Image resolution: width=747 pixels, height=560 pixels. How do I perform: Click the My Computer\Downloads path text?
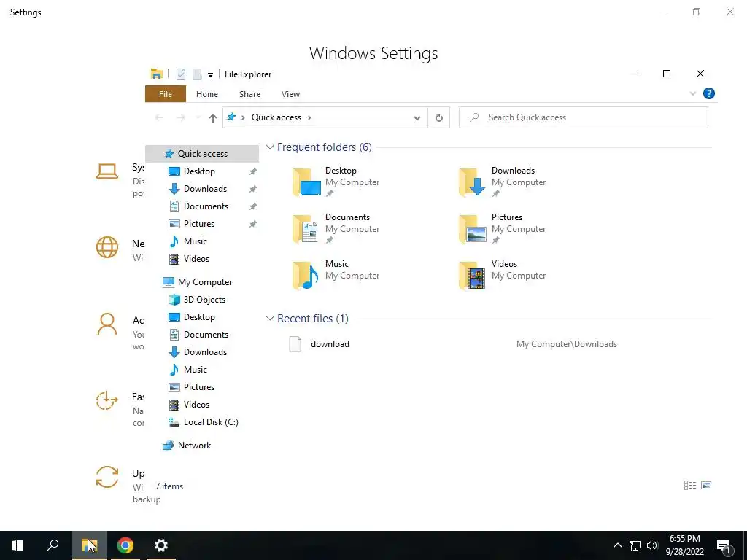[x=566, y=344]
